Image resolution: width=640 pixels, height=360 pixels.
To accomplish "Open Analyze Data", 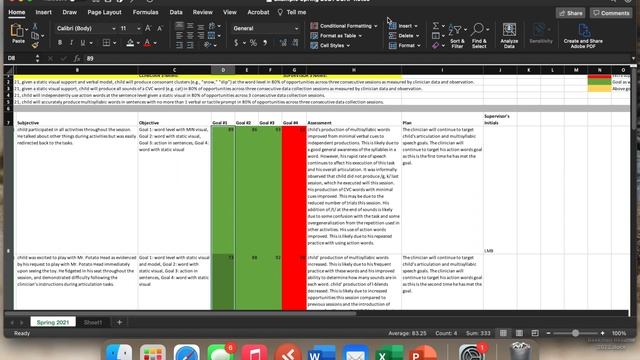I will coord(509,36).
